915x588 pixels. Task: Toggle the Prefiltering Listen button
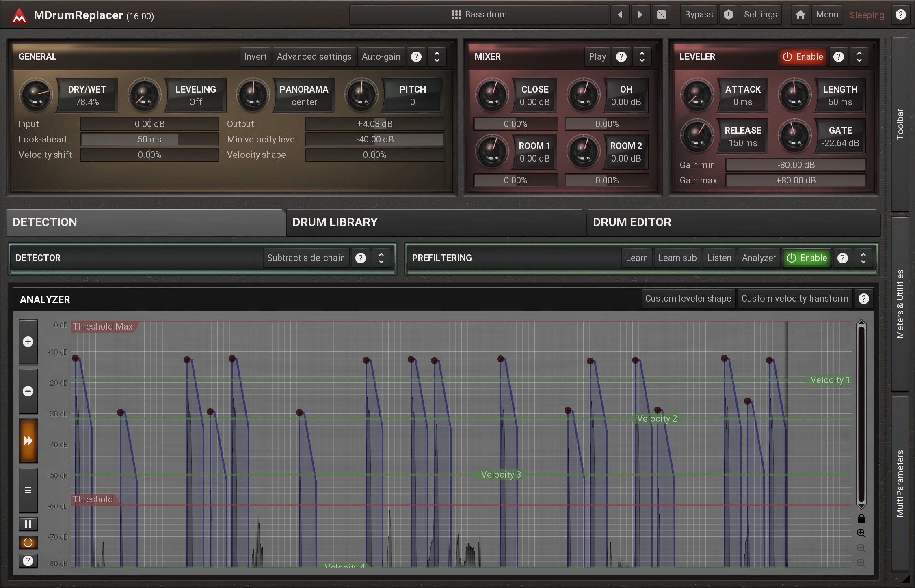click(x=719, y=258)
